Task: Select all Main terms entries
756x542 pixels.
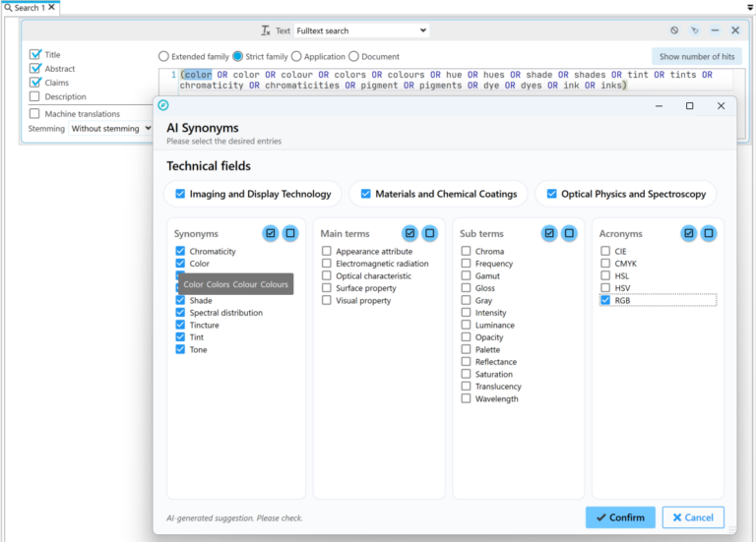Action: point(410,233)
